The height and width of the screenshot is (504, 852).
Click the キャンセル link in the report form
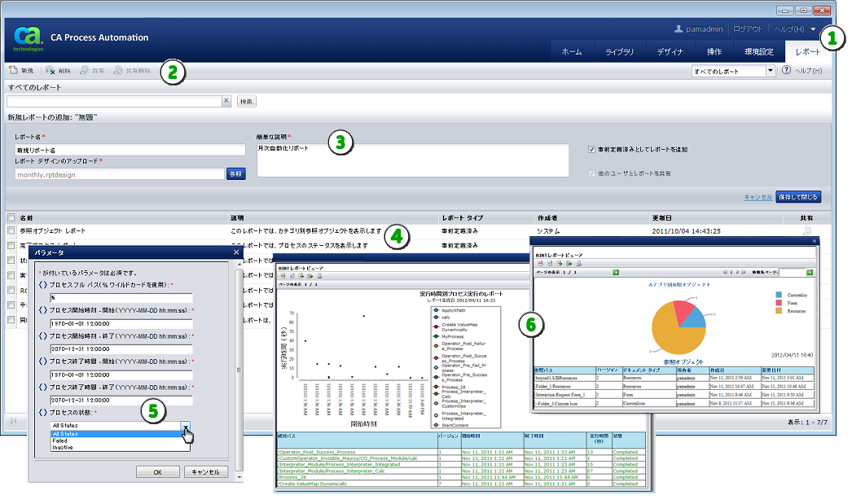(x=758, y=197)
